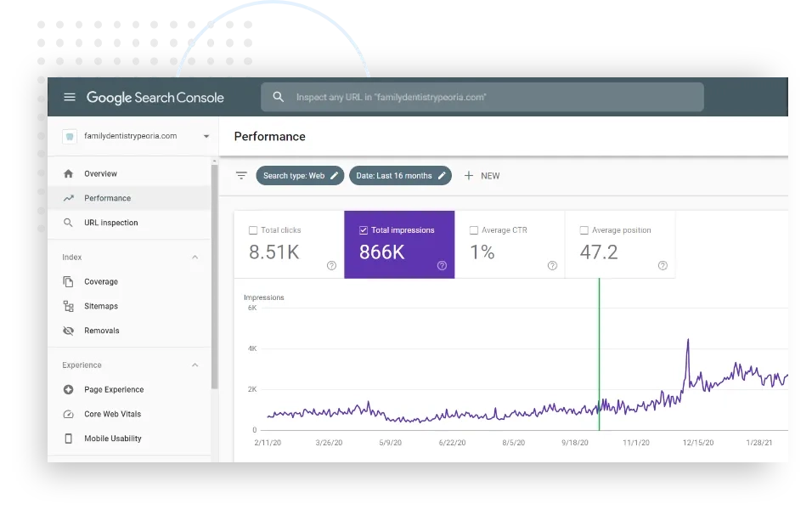Click help icon on Average CTR card
This screenshot has height=515, width=812.
(x=552, y=265)
